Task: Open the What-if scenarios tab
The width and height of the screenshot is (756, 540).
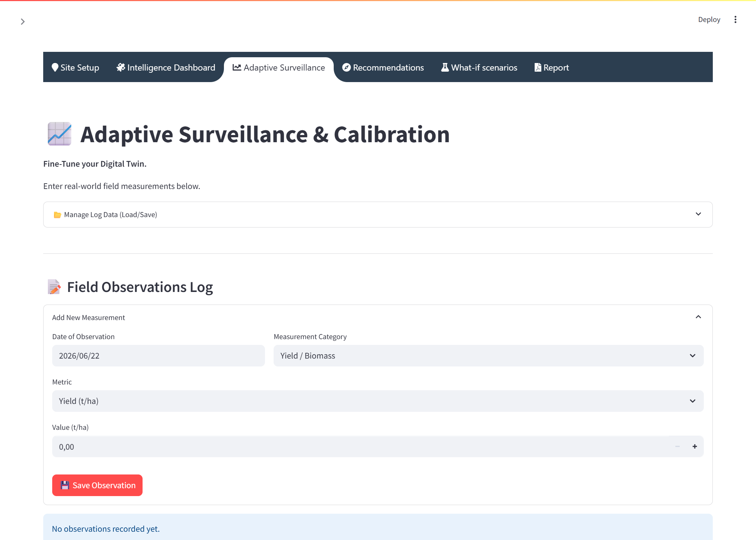Action: pyautogui.click(x=479, y=67)
